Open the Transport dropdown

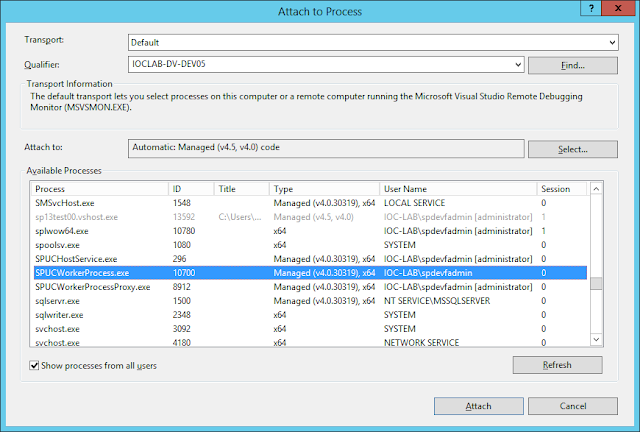click(611, 43)
